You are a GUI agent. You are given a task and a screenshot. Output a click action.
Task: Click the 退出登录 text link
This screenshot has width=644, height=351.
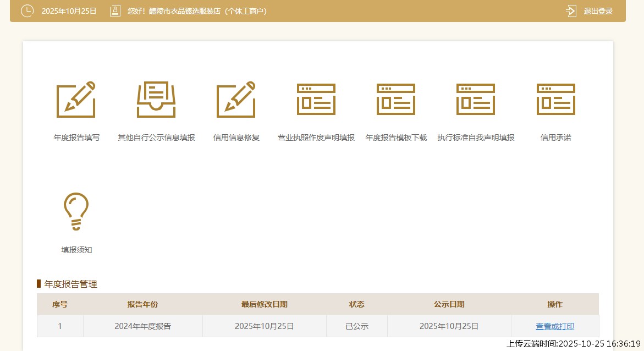pyautogui.click(x=598, y=11)
